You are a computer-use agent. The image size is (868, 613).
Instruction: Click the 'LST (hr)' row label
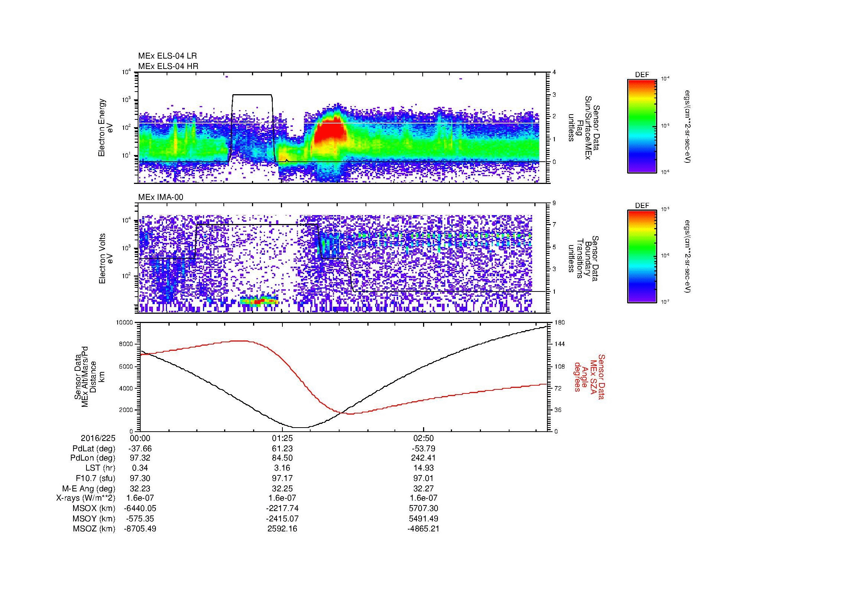tap(100, 468)
